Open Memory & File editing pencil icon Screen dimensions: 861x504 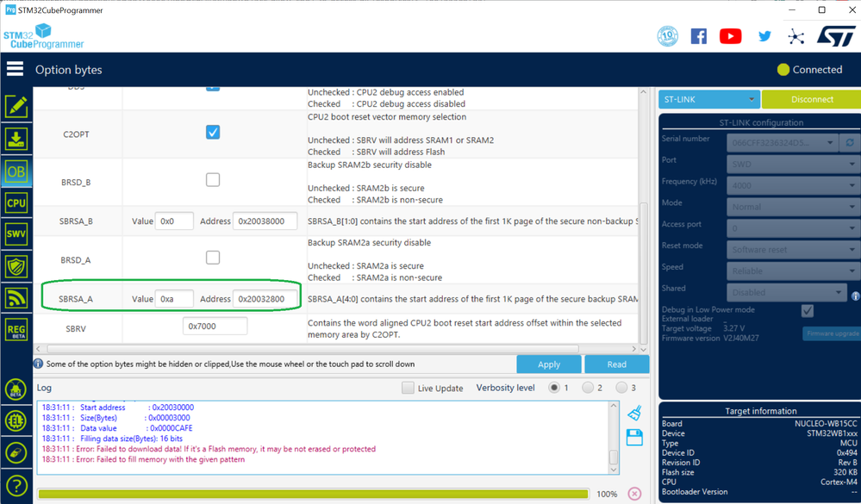coord(16,107)
